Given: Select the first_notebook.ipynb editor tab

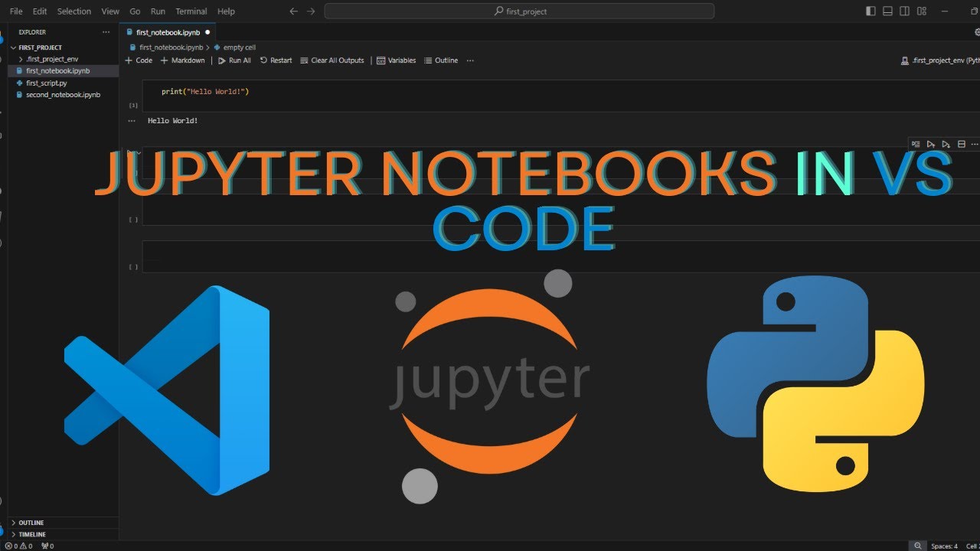Looking at the screenshot, I should [168, 32].
